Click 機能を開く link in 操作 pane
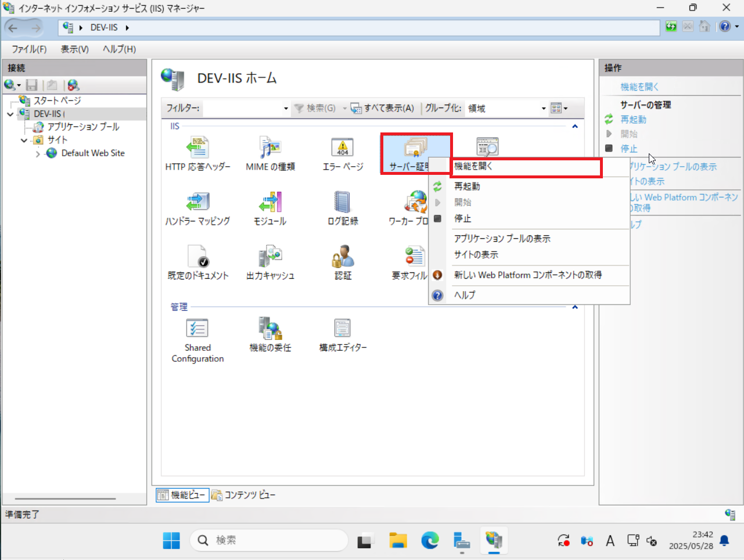Viewport: 744px width, 560px height. tap(639, 87)
